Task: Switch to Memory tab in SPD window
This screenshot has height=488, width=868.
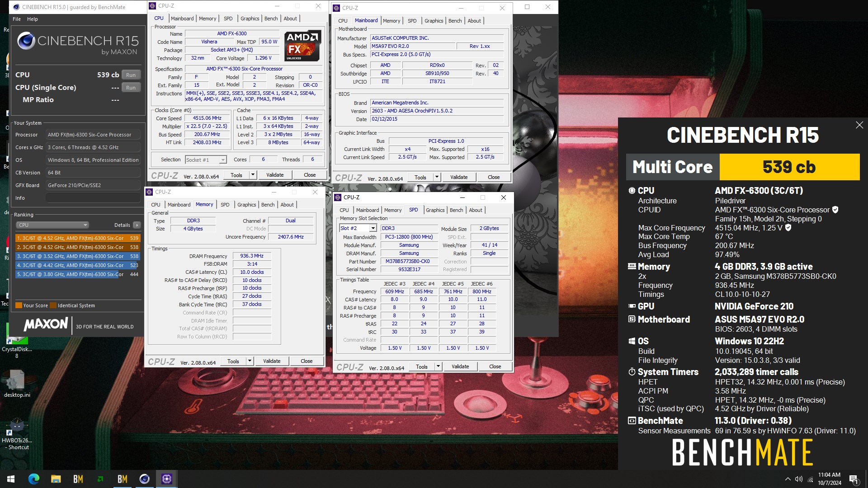Action: (392, 210)
